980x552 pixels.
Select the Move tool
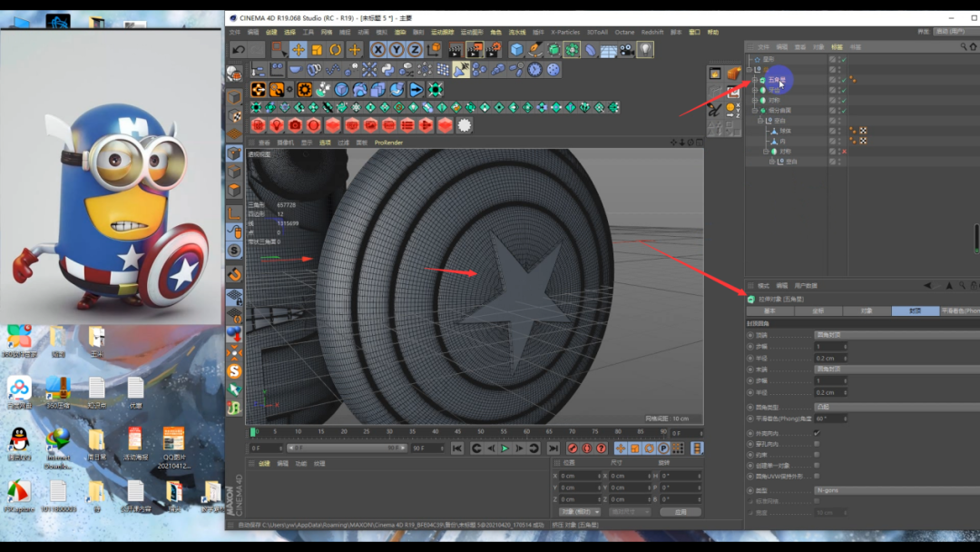click(299, 49)
